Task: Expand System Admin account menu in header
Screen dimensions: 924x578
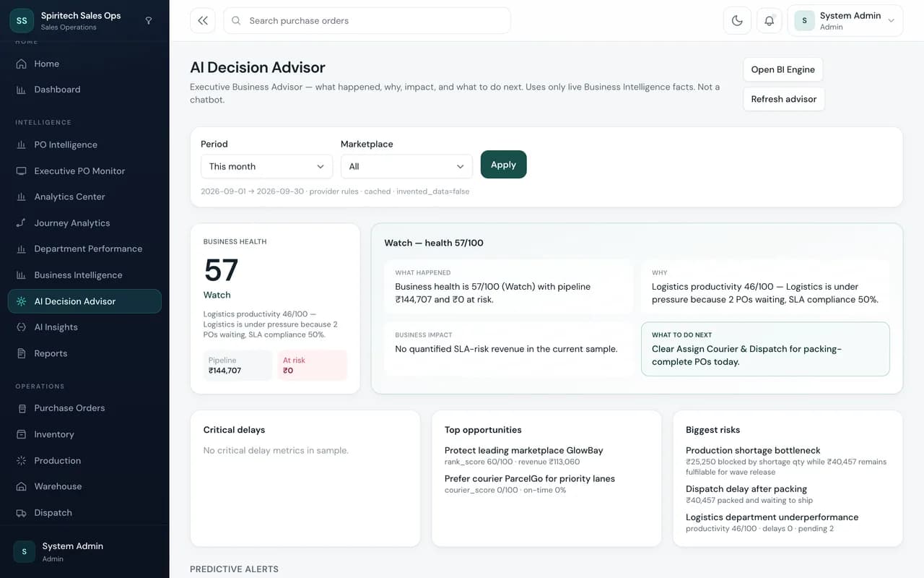Action: (x=845, y=21)
